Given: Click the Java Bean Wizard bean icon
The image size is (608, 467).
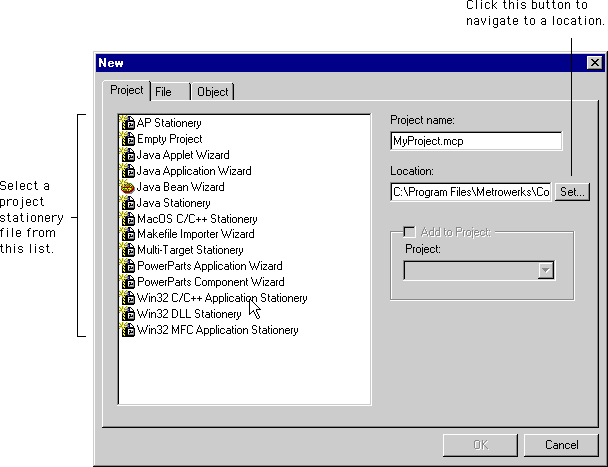Looking at the screenshot, I should point(127,187).
